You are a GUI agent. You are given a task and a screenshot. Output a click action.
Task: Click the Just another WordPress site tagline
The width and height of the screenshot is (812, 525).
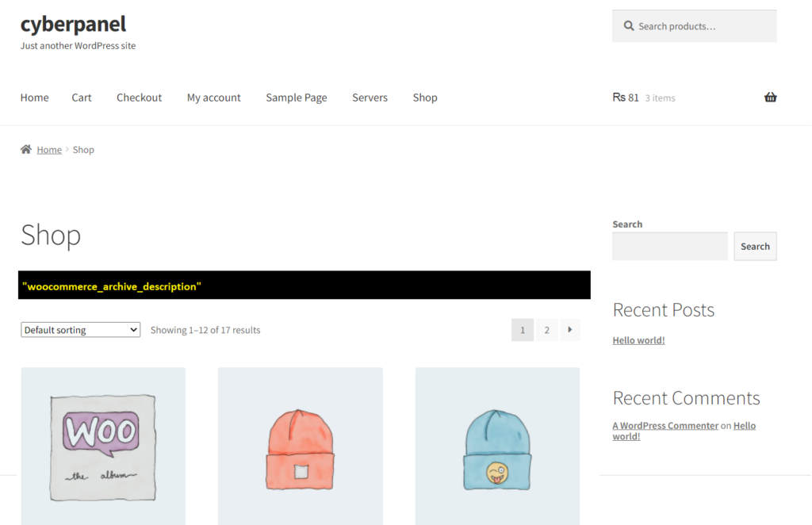[79, 45]
